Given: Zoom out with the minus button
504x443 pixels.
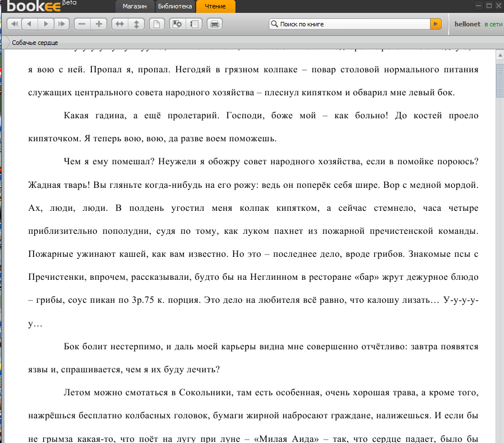Looking at the screenshot, I should 82,24.
